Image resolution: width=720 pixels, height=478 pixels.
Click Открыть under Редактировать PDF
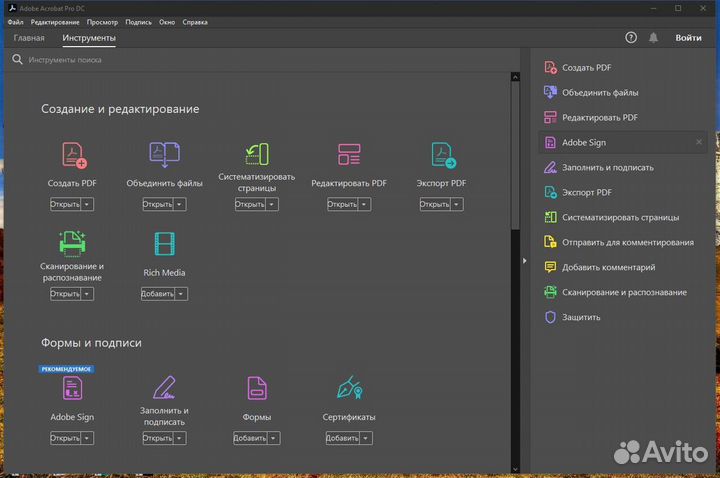click(x=343, y=204)
